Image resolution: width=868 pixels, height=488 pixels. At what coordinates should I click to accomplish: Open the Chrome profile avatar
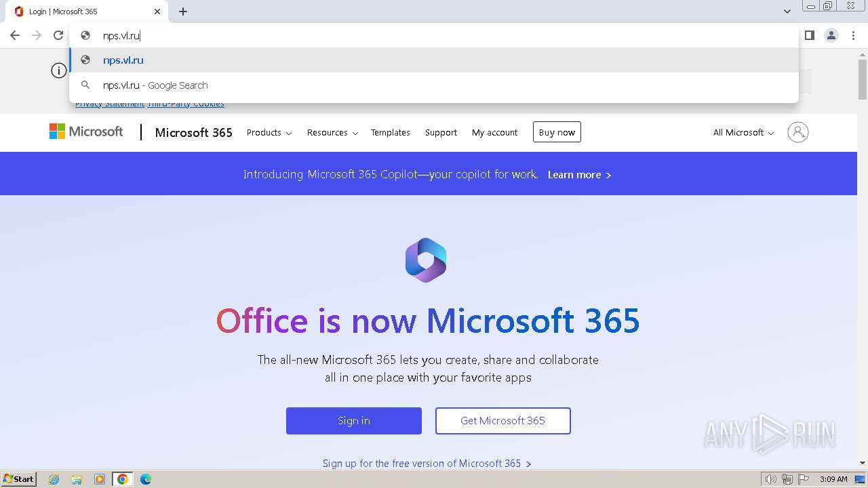point(831,35)
